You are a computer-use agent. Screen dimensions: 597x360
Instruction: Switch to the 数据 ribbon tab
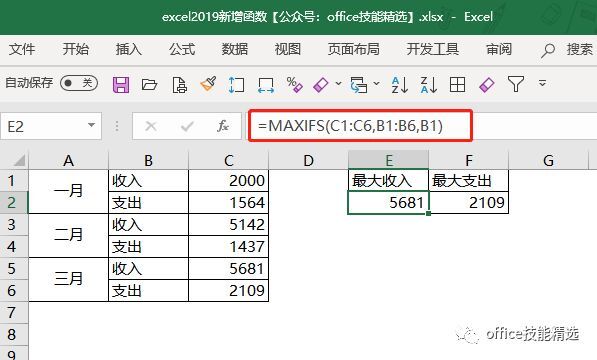pyautogui.click(x=235, y=49)
